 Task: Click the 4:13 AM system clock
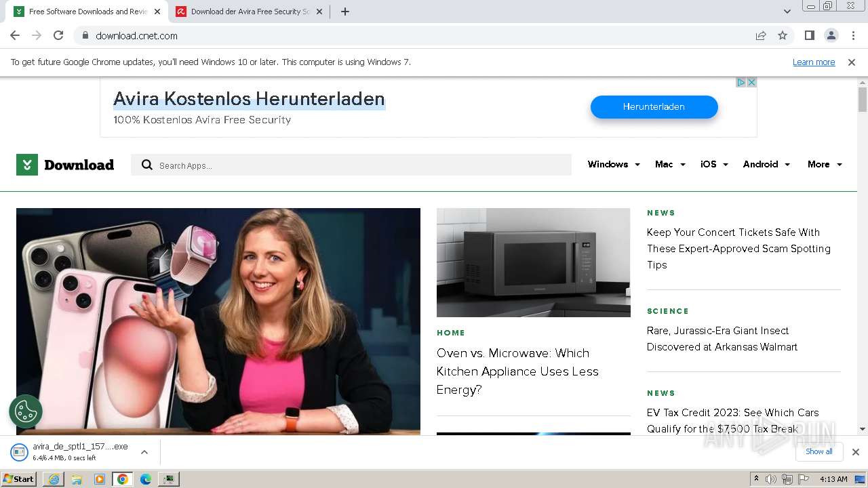coord(833,479)
